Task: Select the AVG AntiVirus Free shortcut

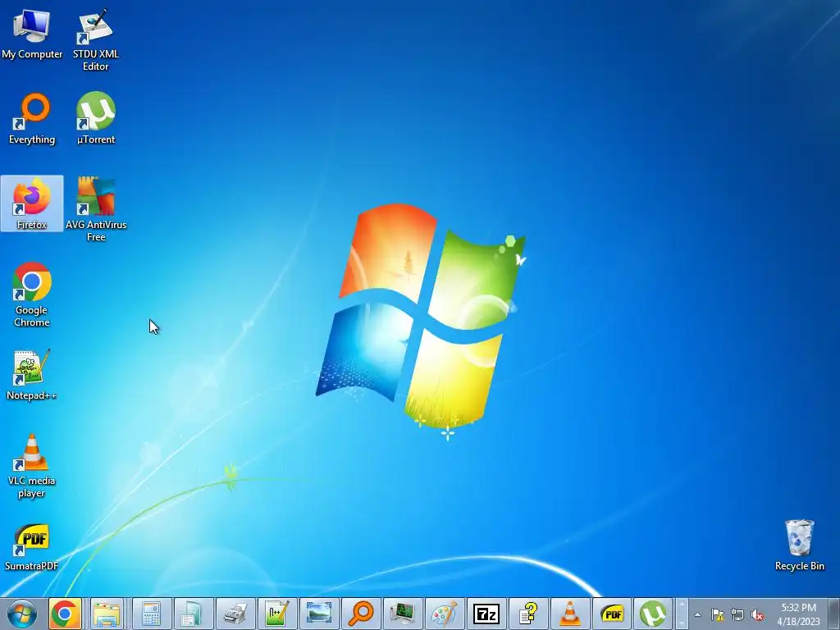Action: (x=96, y=209)
